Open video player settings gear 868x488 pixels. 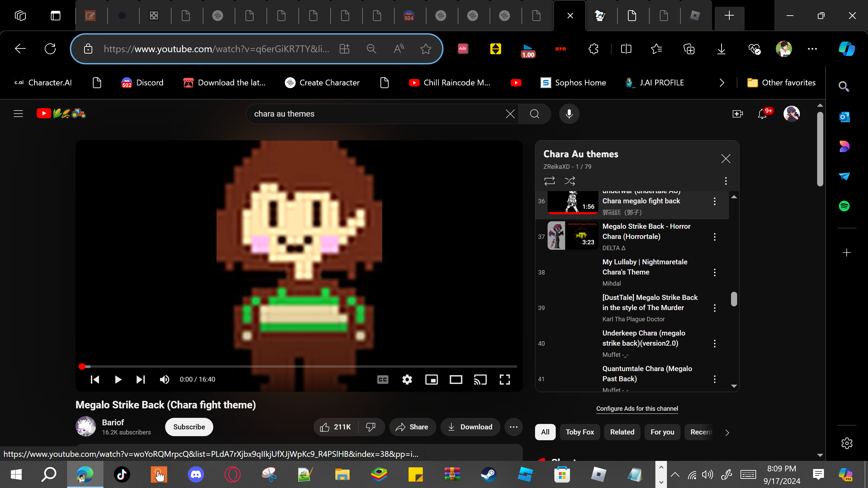click(407, 380)
